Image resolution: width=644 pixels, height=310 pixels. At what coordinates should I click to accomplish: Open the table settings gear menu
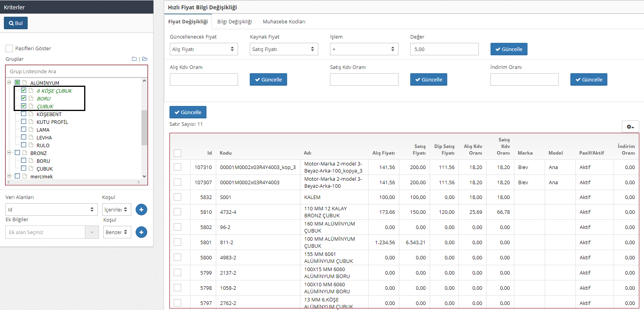tap(630, 127)
